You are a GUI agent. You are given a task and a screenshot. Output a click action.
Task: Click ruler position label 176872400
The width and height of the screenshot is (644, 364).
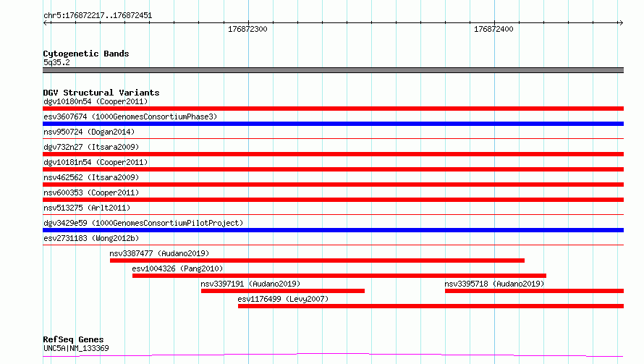tap(493, 29)
